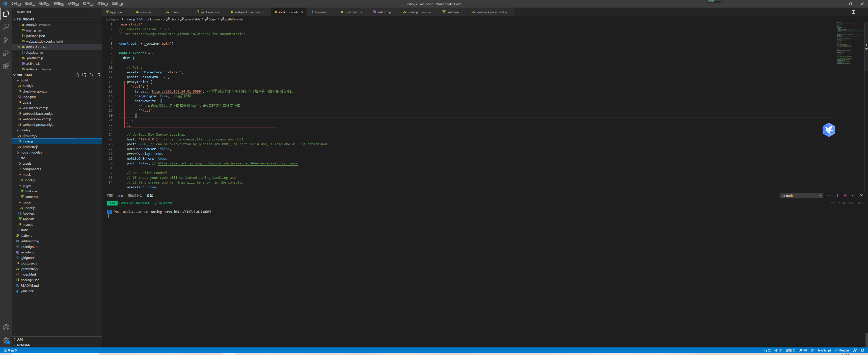Maximize terminal panel with up chevron
Viewport: 868px width, 355px height.
[853, 195]
